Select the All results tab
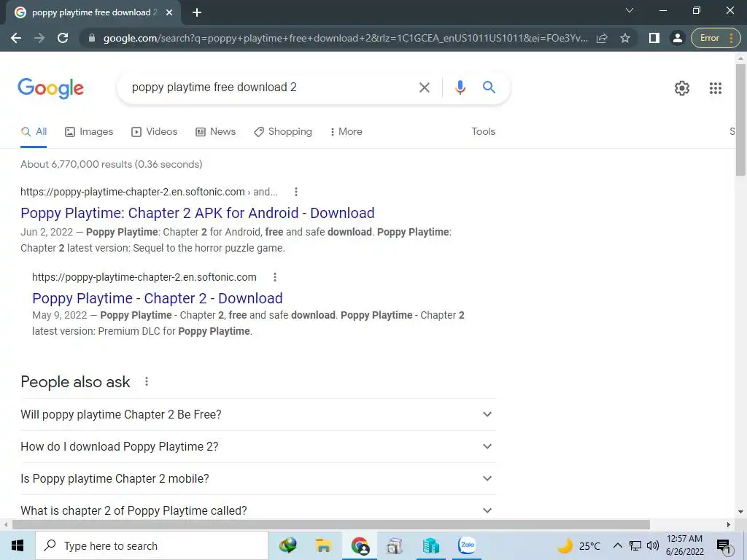Image resolution: width=747 pixels, height=560 pixels. pyautogui.click(x=34, y=131)
